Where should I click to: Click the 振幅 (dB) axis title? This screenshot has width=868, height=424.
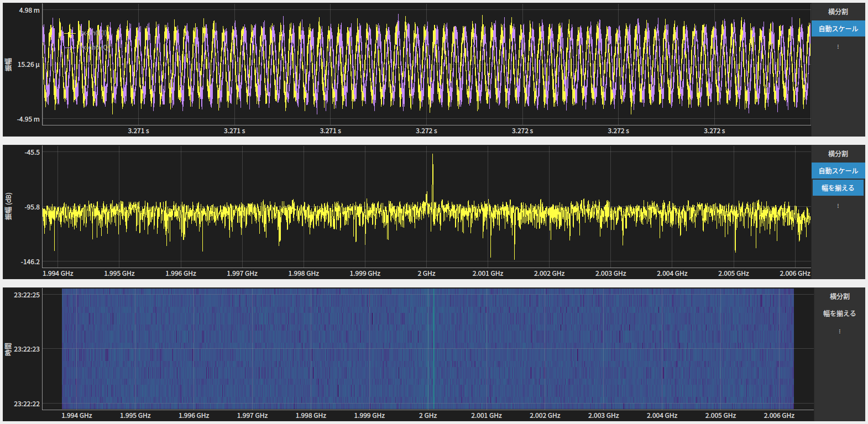tap(8, 207)
